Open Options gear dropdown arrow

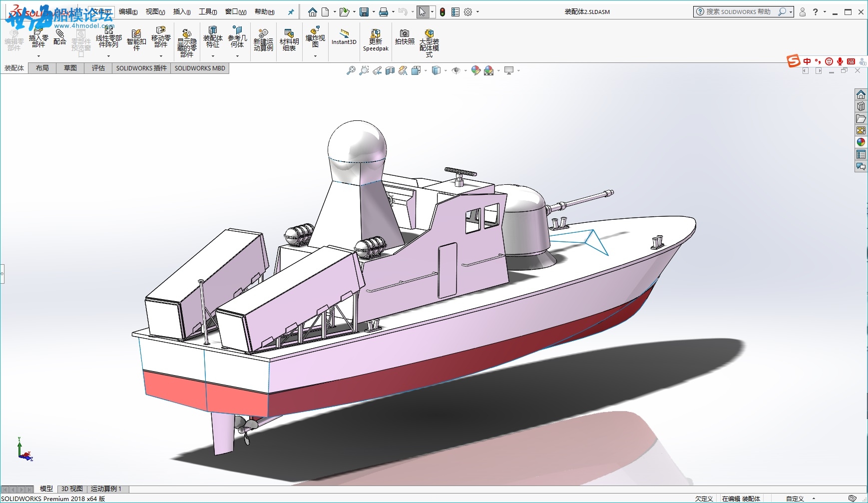pyautogui.click(x=477, y=12)
